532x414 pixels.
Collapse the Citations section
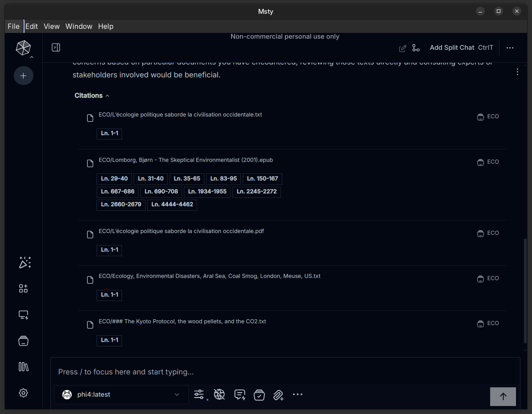click(x=92, y=96)
